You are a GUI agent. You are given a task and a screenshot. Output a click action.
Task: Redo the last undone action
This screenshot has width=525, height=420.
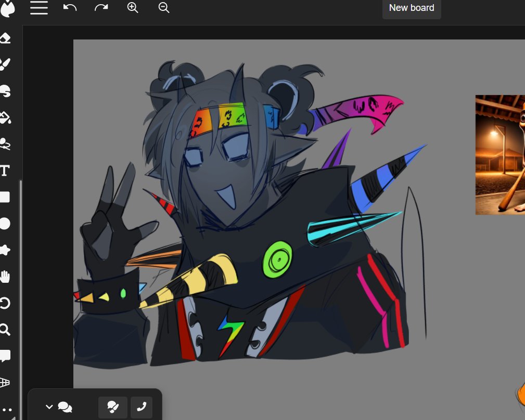click(101, 7)
